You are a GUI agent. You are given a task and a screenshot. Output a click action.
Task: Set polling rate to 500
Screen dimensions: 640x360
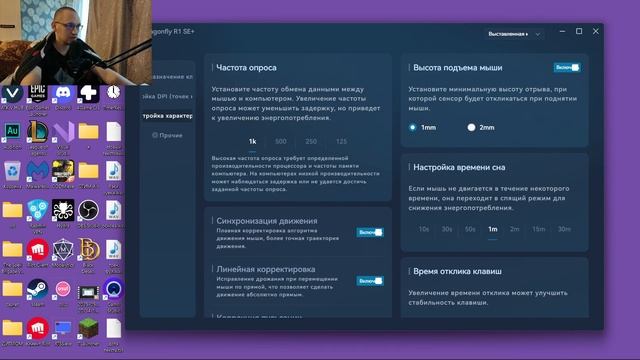280,141
